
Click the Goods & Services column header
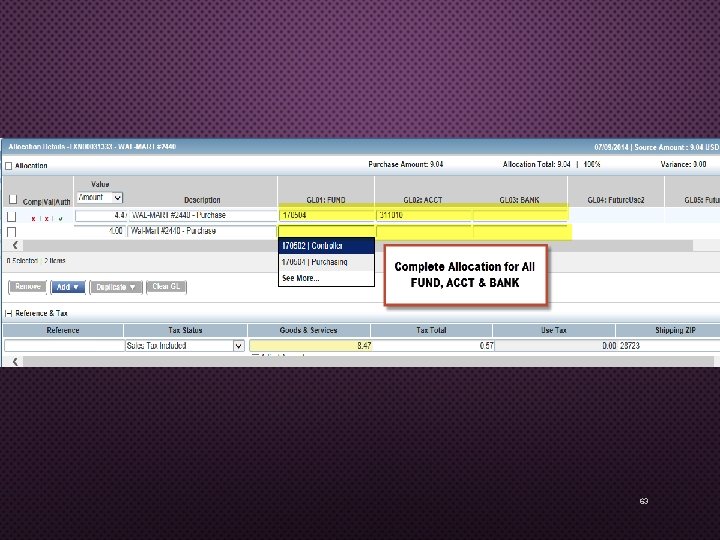(309, 330)
